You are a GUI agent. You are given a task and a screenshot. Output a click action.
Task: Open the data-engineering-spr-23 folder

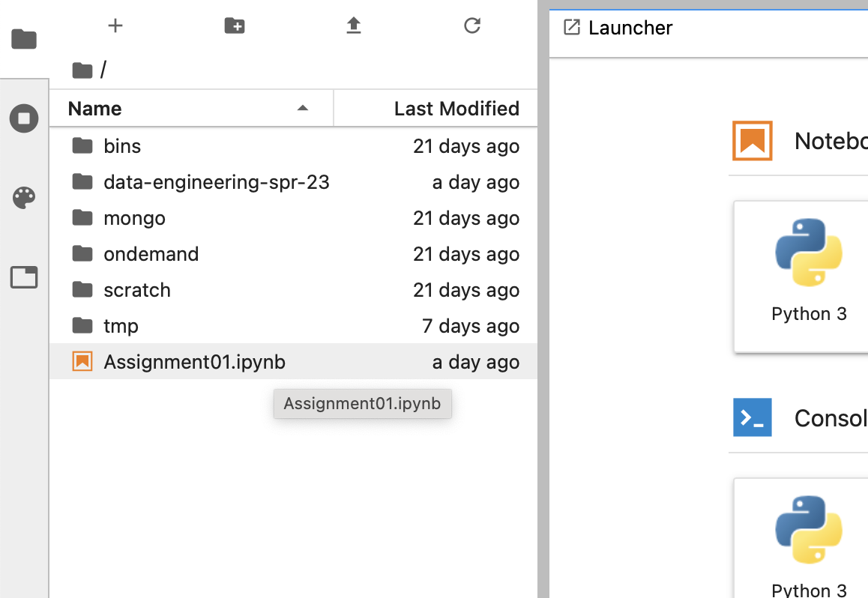216,182
